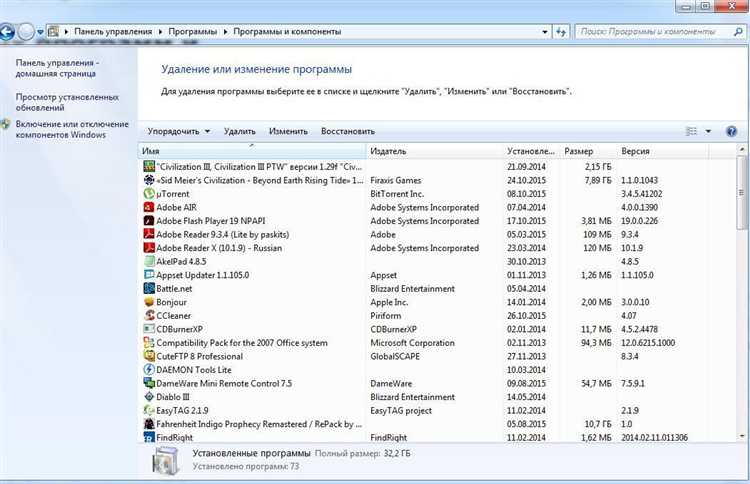Open Просмотр установленных обновлений link
Image resolution: width=750 pixels, height=484 pixels.
click(x=67, y=102)
